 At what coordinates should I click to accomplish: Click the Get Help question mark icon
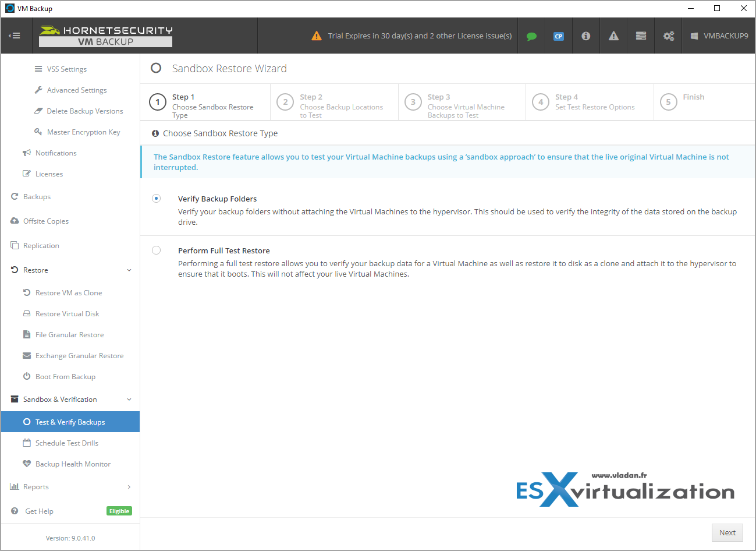click(x=15, y=511)
